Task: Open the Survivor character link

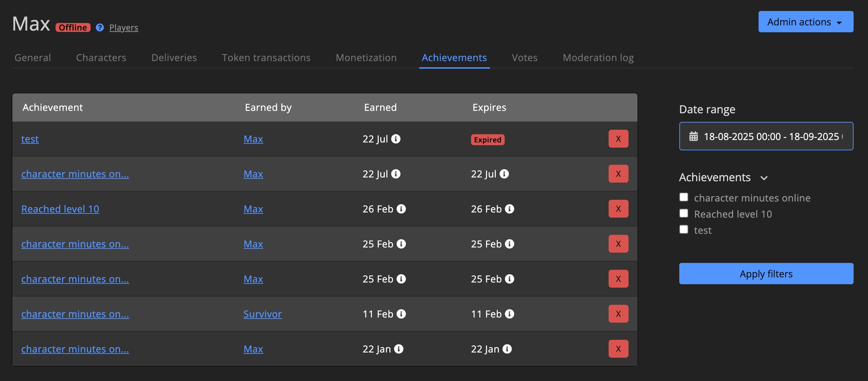Action: [262, 313]
